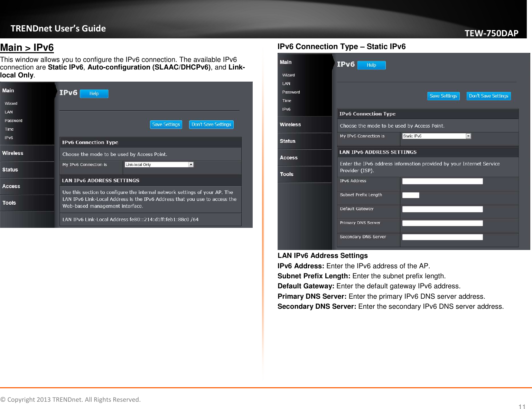This screenshot has height=409, width=532.
Task: Click Don't Save Settings in left IPv6 panel
Action: click(211, 124)
